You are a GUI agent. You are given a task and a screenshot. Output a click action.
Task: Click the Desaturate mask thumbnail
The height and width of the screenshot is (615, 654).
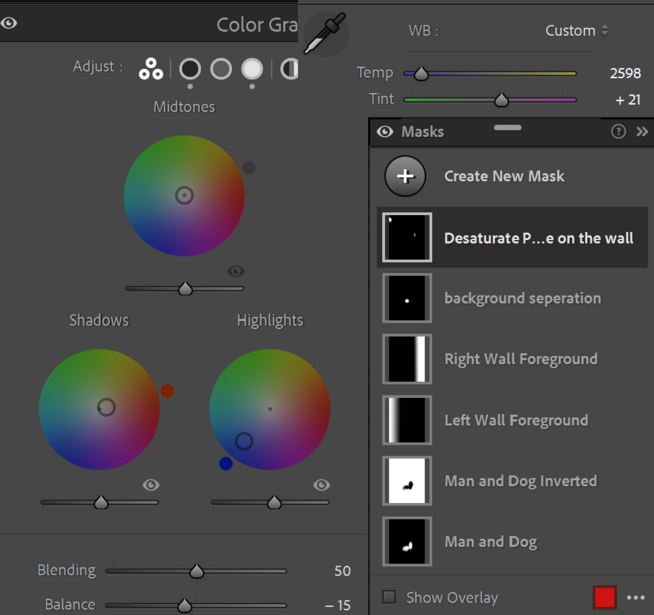(407, 237)
